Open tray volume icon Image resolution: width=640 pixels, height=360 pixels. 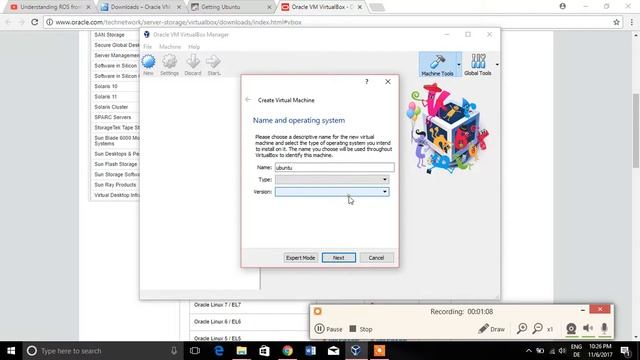[562, 351]
